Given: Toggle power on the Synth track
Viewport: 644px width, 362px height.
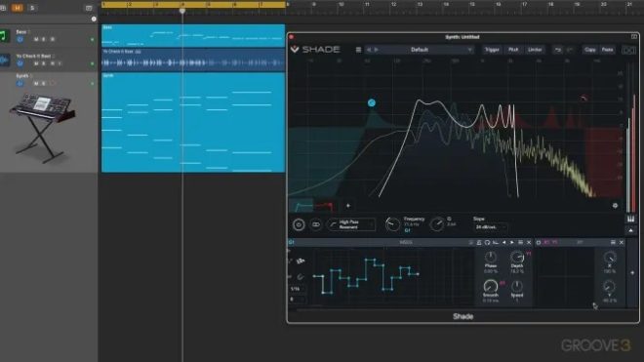Looking at the screenshot, I should (x=20, y=83).
